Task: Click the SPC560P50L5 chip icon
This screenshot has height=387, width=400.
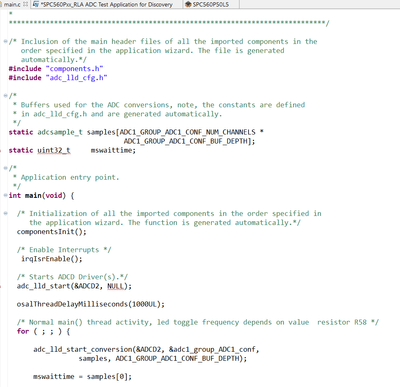Action: [x=188, y=4]
